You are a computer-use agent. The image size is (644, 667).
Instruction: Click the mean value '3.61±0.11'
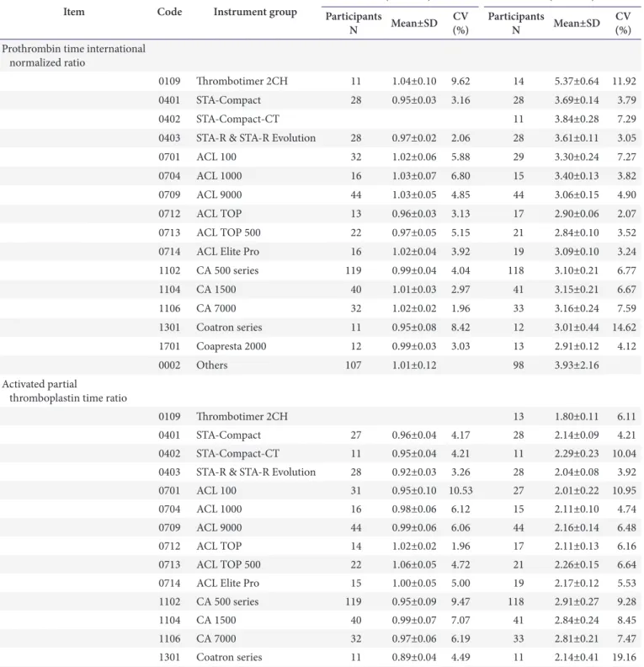[577, 138]
